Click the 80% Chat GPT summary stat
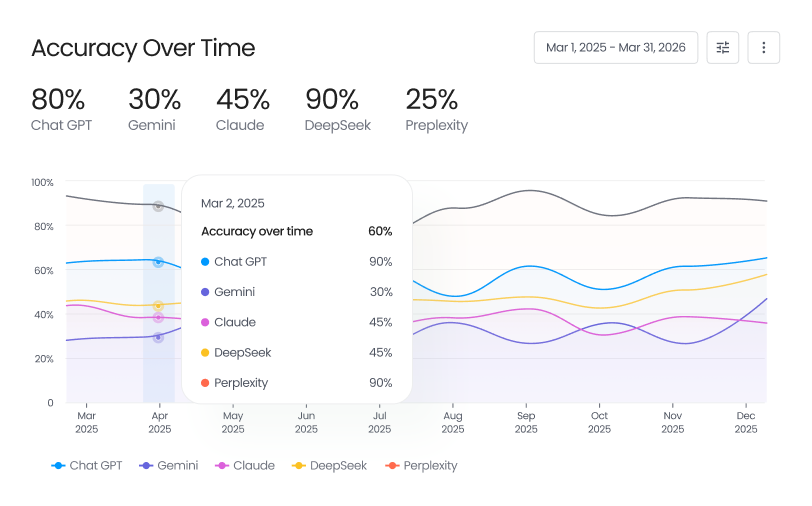 pos(61,110)
